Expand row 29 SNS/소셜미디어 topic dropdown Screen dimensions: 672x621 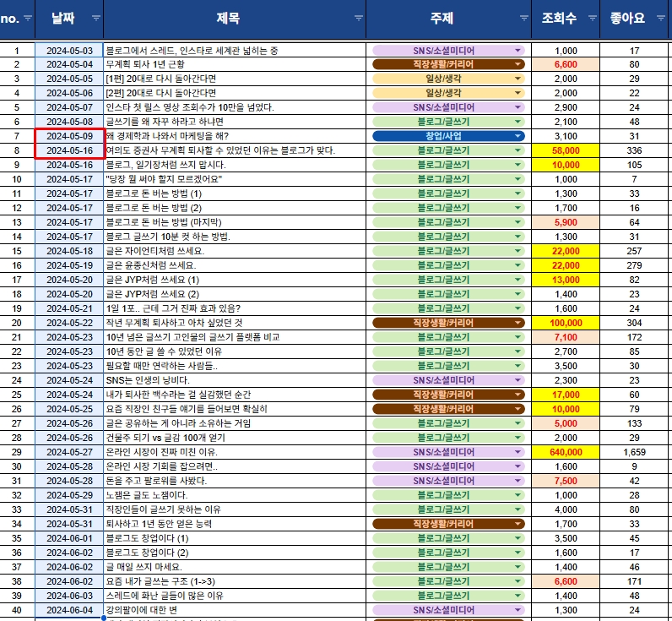(x=518, y=452)
